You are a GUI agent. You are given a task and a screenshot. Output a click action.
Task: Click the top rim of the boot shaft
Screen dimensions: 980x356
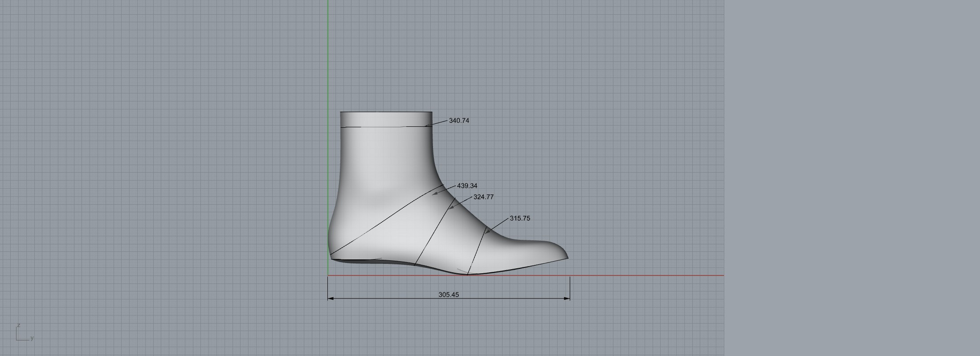click(x=386, y=112)
